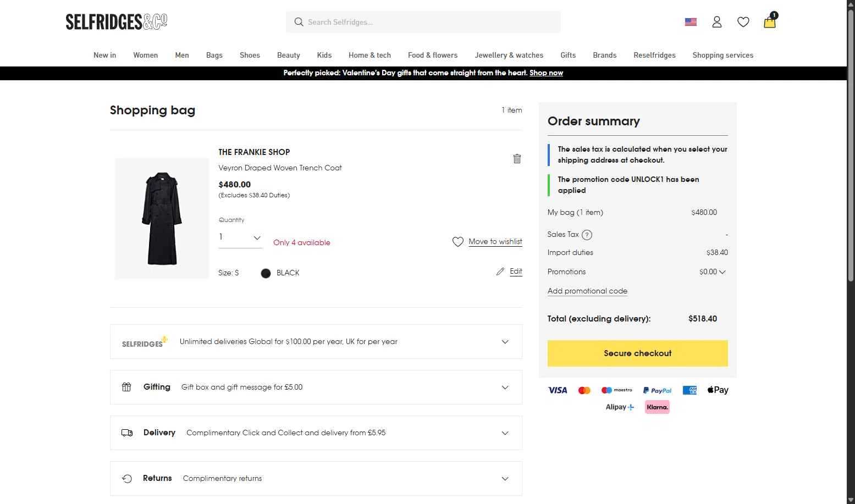Open the Bags menu
The image size is (855, 504).
click(x=214, y=55)
